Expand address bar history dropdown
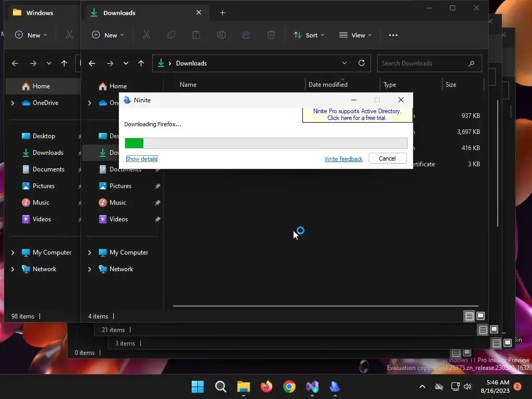 coord(344,63)
